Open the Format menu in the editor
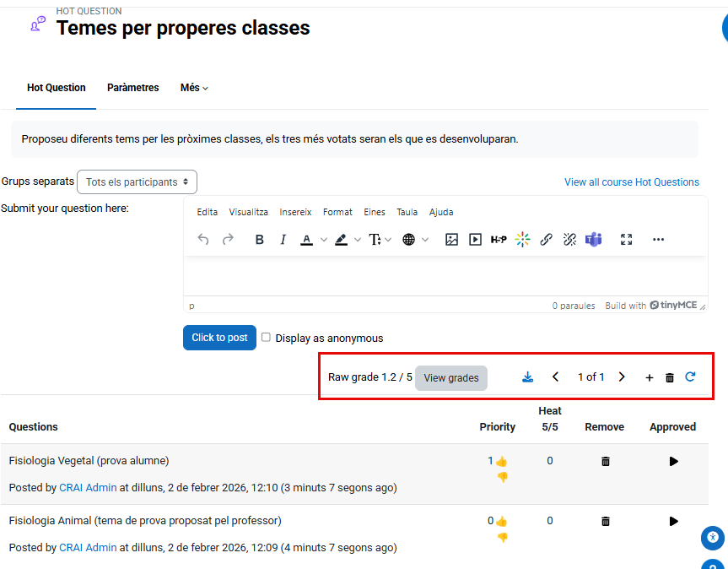Image resolution: width=728 pixels, height=569 pixels. click(x=337, y=212)
